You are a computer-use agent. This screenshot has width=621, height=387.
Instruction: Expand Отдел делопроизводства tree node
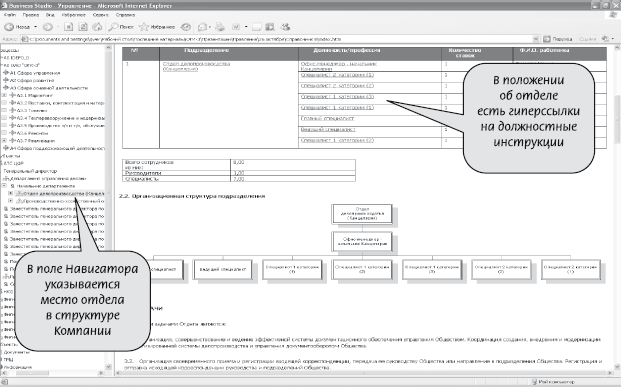[x=11, y=193]
